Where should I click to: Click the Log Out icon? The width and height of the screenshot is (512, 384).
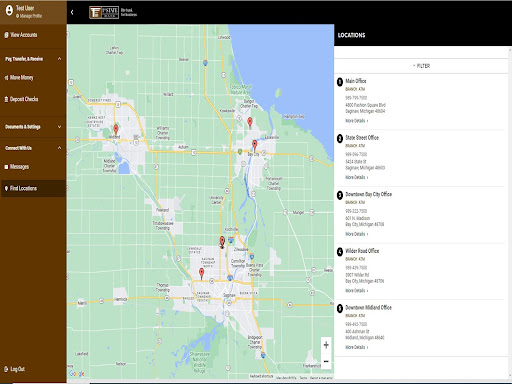coord(6,369)
